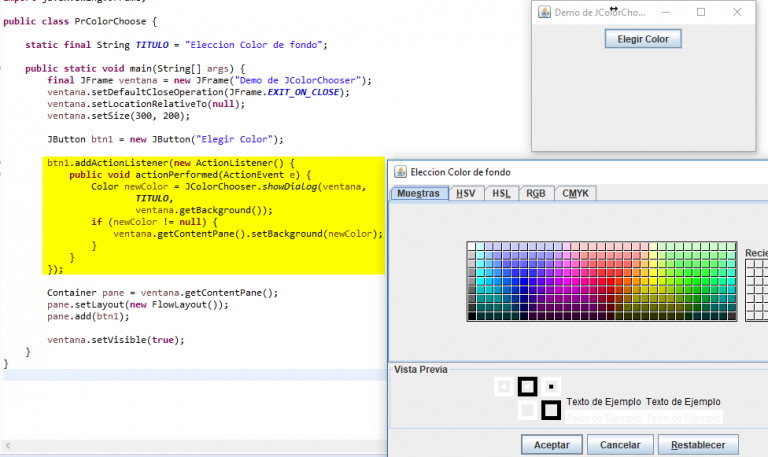The width and height of the screenshot is (768, 457).
Task: Open the CMYK color tab
Action: [576, 193]
